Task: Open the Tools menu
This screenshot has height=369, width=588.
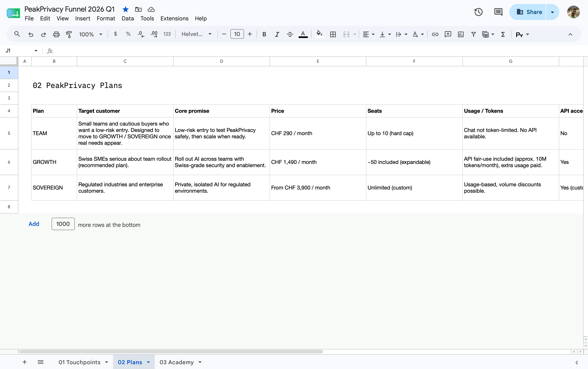Action: coord(147,19)
